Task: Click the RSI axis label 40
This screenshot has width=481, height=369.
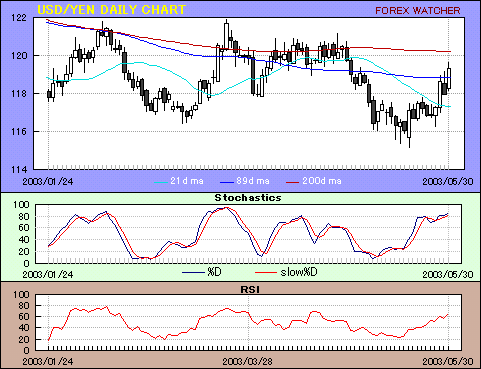Action: coord(23,328)
